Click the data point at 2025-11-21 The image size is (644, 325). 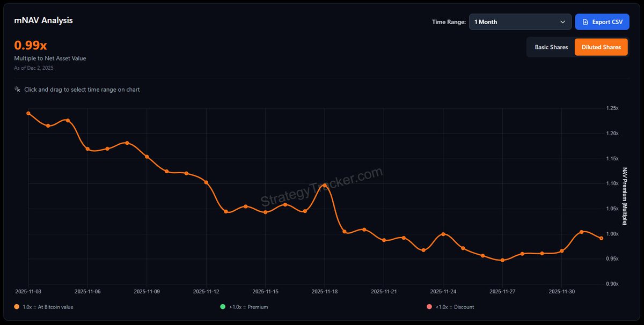pos(384,240)
